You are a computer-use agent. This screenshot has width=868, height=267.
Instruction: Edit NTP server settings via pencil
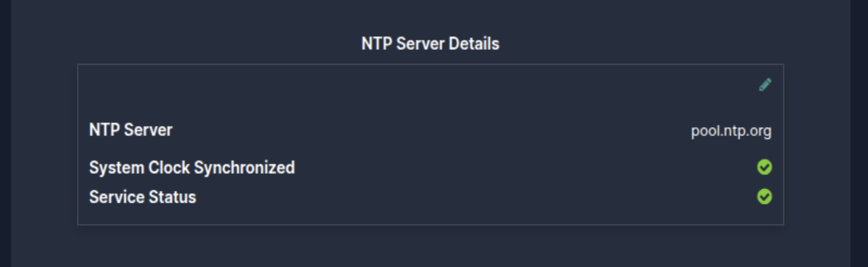tap(765, 85)
